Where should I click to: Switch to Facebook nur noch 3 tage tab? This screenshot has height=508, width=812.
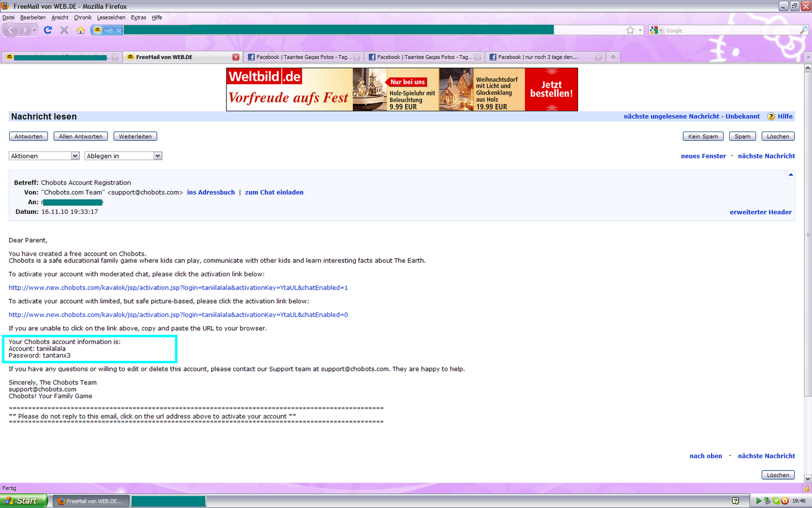545,57
